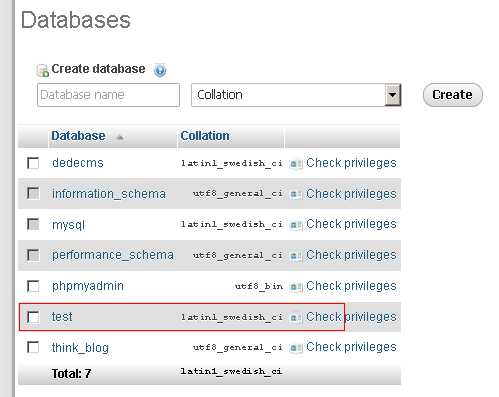Viewport: 499px width, 397px height.
Task: Open the mysql database
Action: coord(68,225)
